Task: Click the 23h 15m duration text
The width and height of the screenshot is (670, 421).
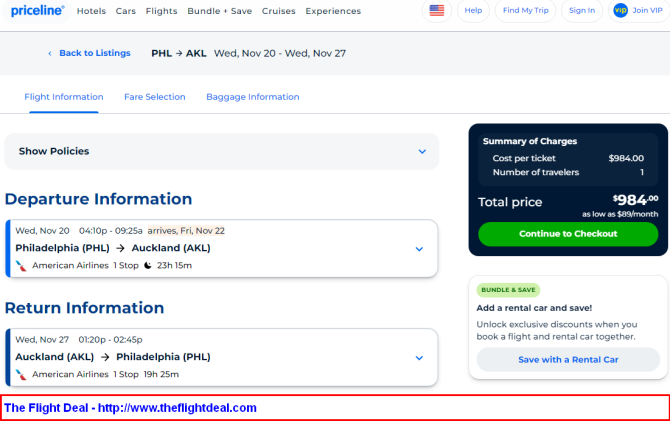Action: click(174, 265)
